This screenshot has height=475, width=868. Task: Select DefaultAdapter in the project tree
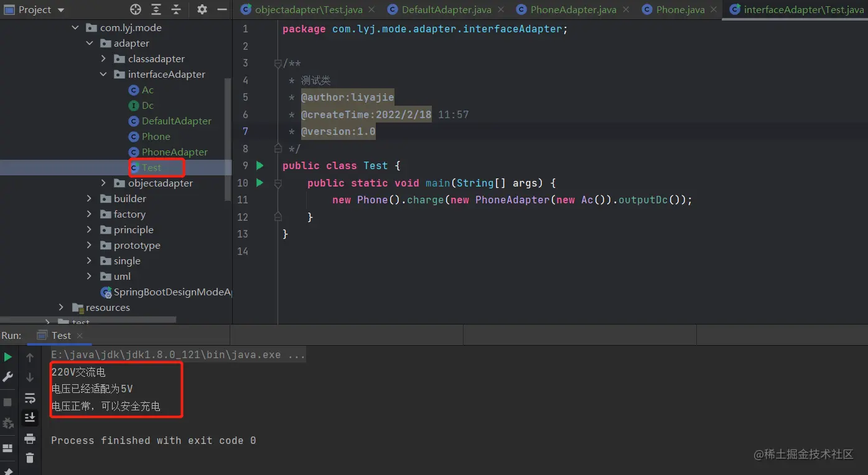tap(170, 121)
